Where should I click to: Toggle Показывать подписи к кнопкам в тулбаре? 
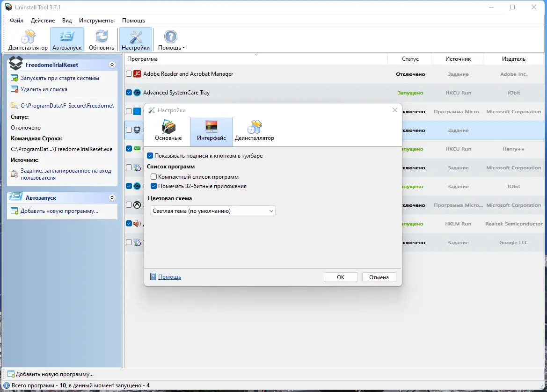pos(150,156)
